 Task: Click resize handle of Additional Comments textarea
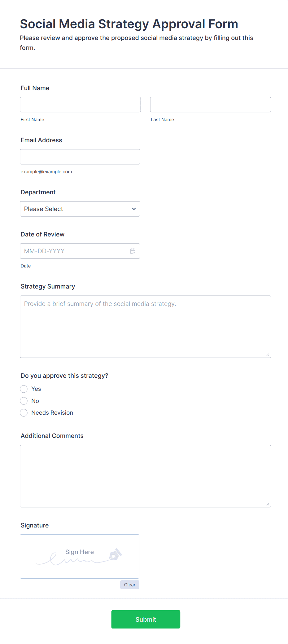pos(268,504)
